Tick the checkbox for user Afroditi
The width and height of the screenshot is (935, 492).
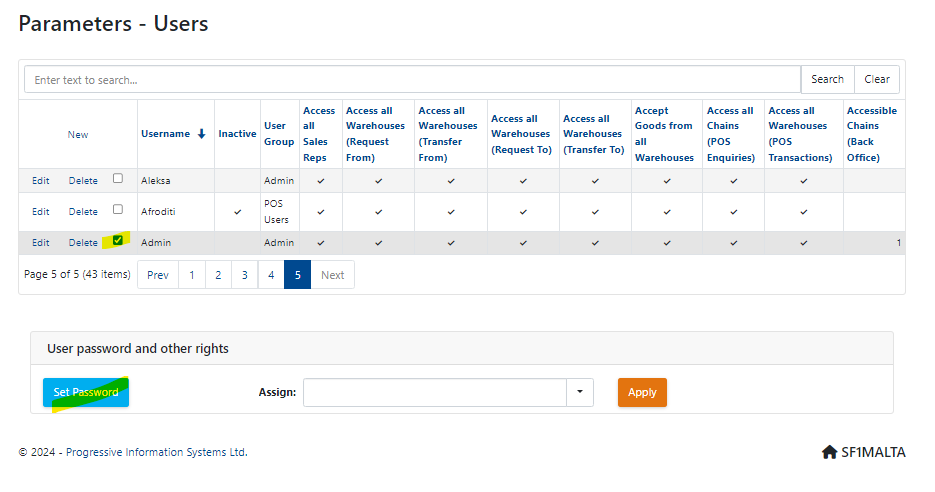click(x=118, y=210)
